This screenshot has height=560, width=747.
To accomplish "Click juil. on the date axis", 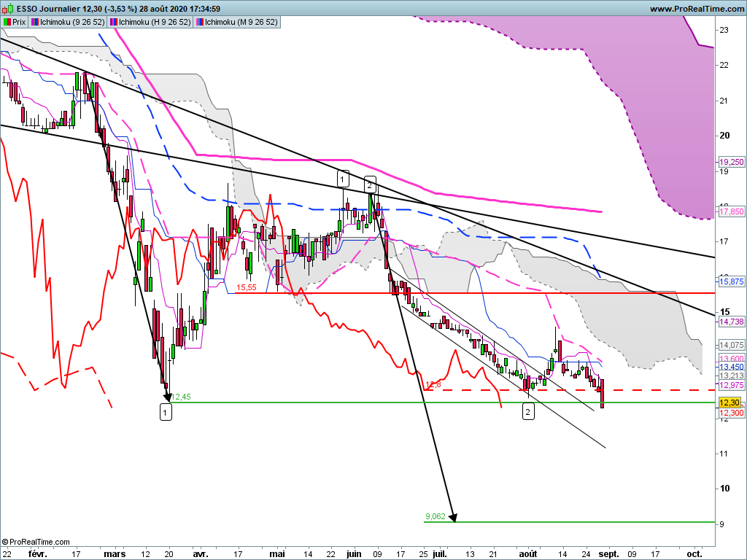I will click(x=440, y=554).
